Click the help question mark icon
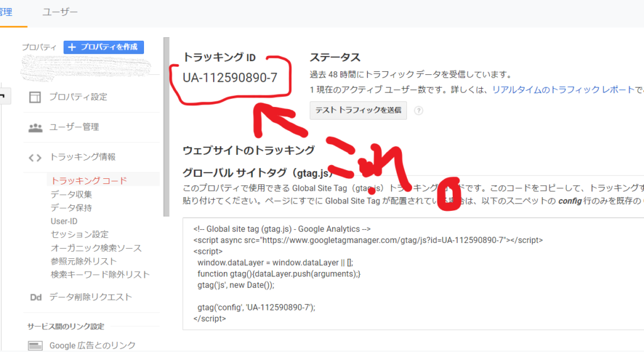 pos(418,111)
